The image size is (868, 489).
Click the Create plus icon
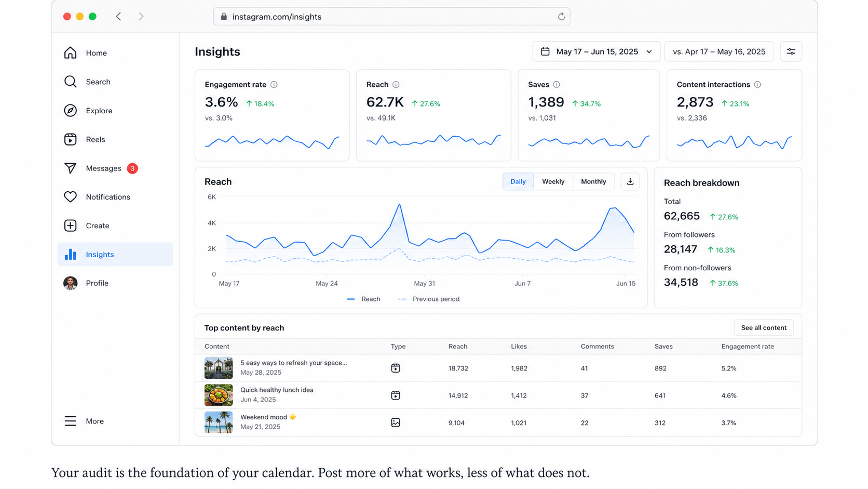coord(70,226)
